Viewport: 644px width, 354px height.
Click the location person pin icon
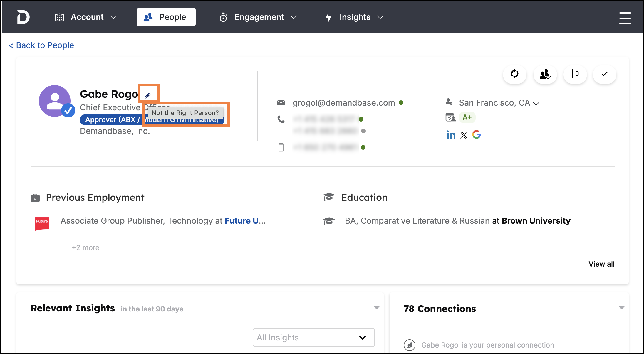click(x=449, y=102)
